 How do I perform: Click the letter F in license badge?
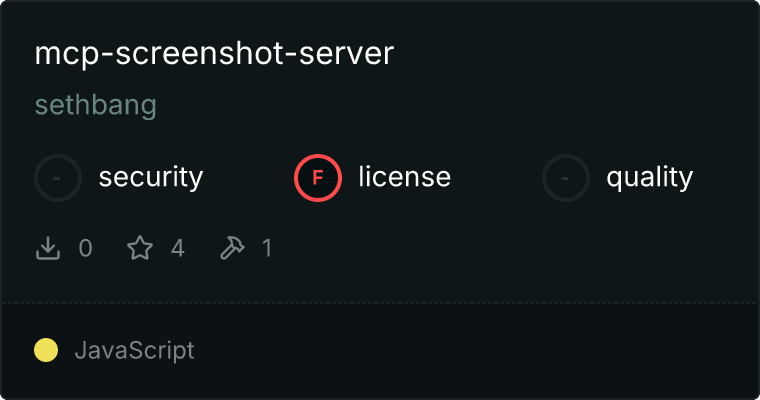point(318,178)
